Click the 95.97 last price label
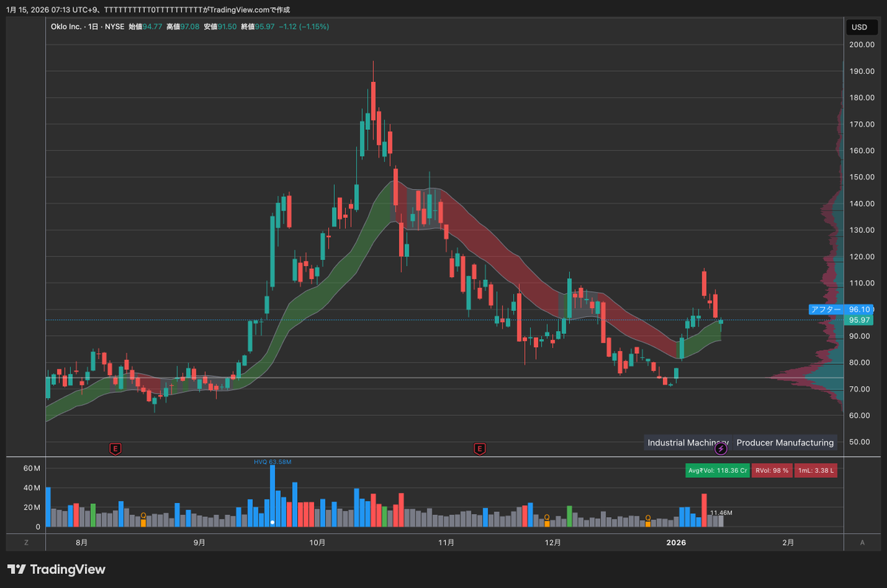887x588 pixels. 860,320
